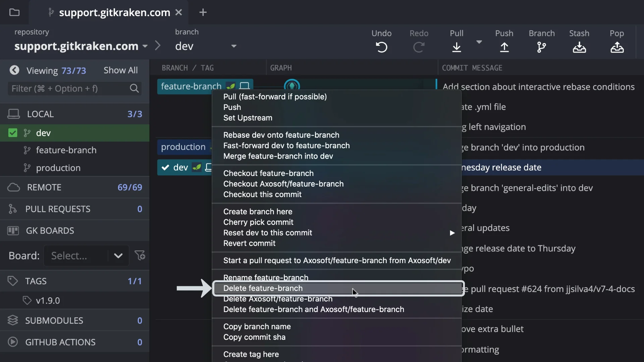Focus the Filter input field

[x=74, y=88]
